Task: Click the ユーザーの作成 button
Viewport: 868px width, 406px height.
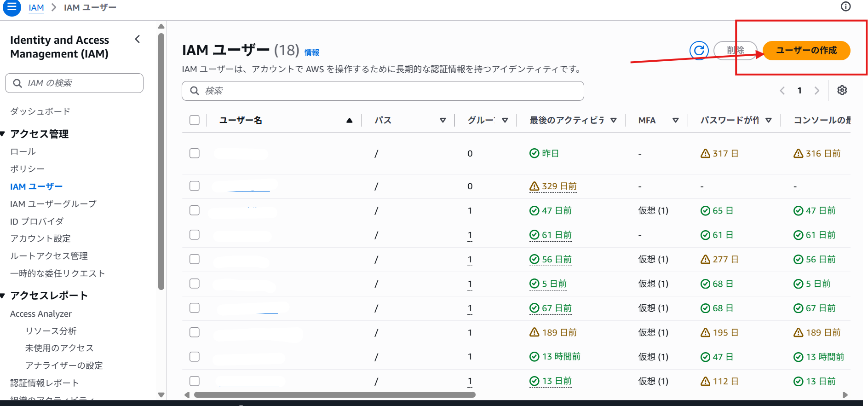Action: (x=806, y=50)
